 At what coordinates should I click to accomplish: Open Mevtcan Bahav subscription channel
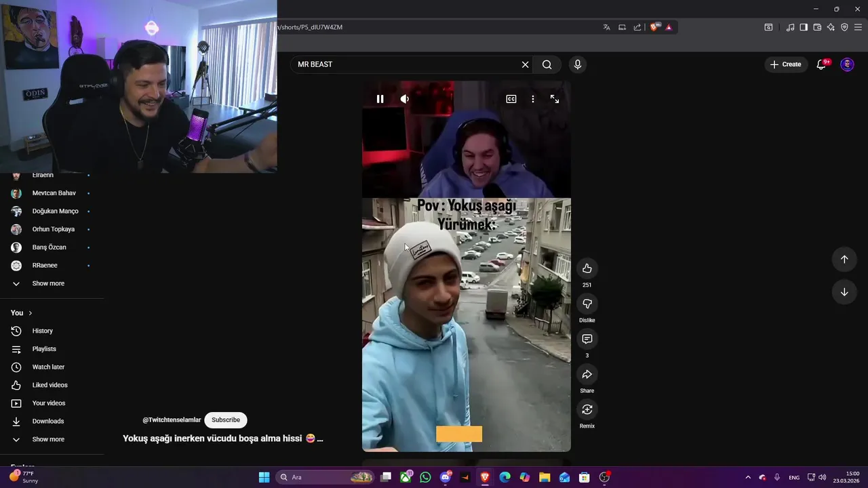click(52, 193)
